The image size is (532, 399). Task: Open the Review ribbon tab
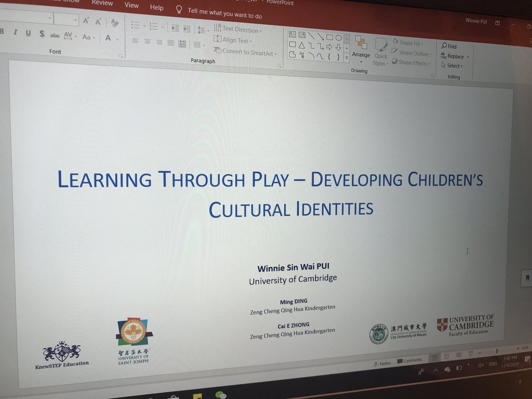[x=102, y=2]
